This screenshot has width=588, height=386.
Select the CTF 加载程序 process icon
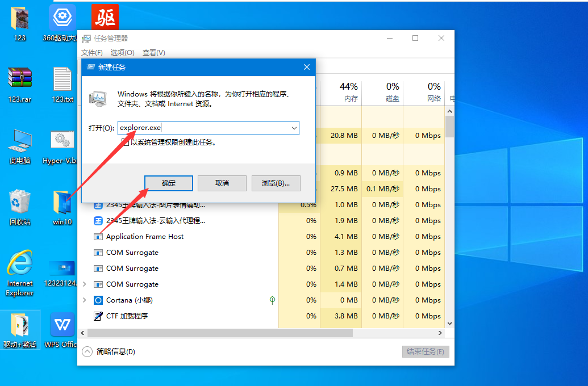click(98, 316)
